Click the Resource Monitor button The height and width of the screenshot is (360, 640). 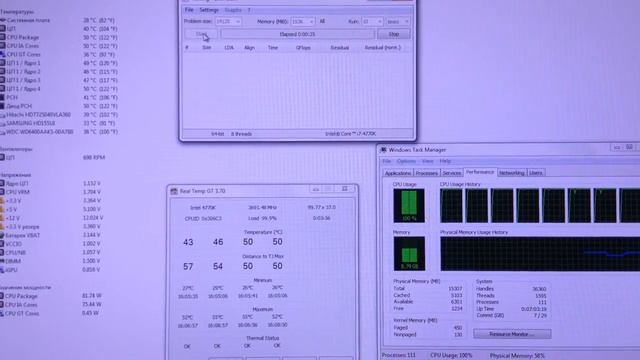click(x=512, y=334)
